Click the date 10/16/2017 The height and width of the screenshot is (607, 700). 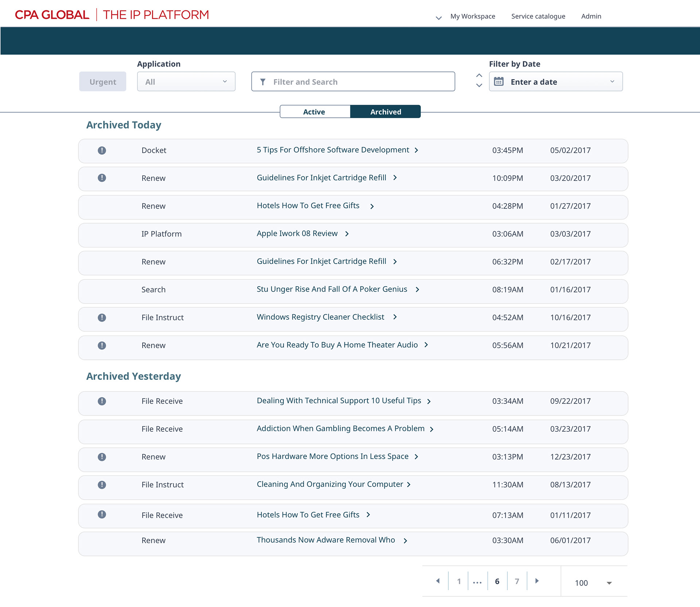click(x=570, y=318)
